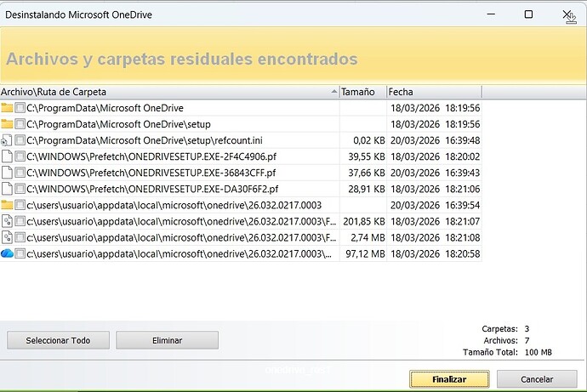Click date cell 18/03/2026 18:20:58
The width and height of the screenshot is (587, 392).
click(435, 253)
